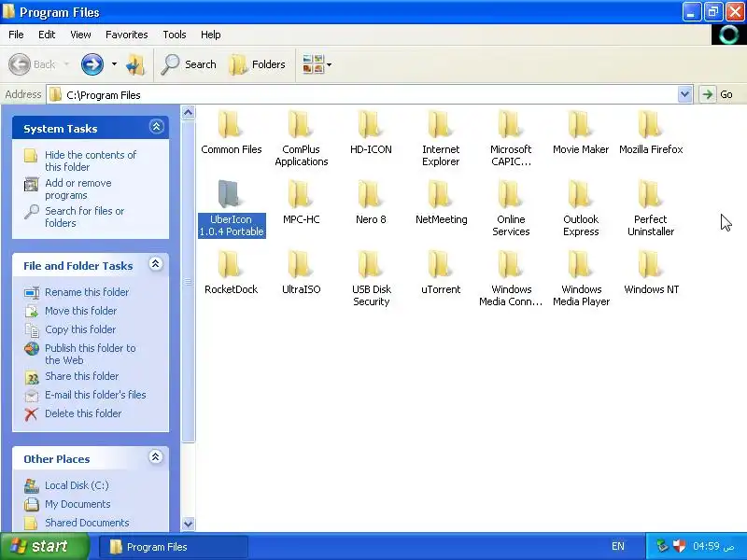Click the red shield security tray icon
The height and width of the screenshot is (560, 747).
tap(680, 546)
